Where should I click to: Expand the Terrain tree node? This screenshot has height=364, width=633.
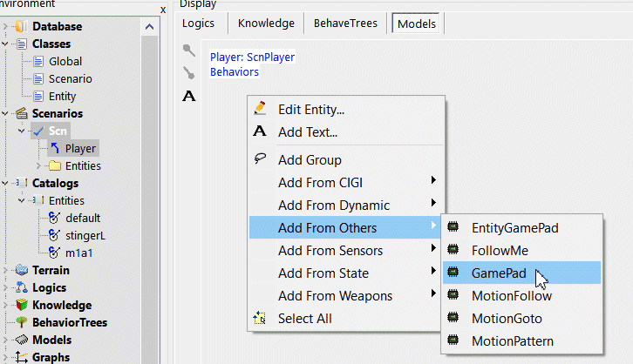pos(6,271)
